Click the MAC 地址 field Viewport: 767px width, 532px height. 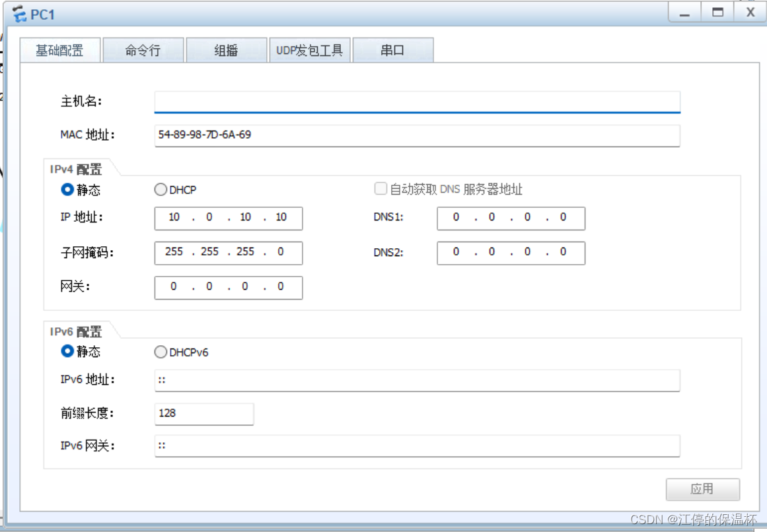pyautogui.click(x=418, y=135)
